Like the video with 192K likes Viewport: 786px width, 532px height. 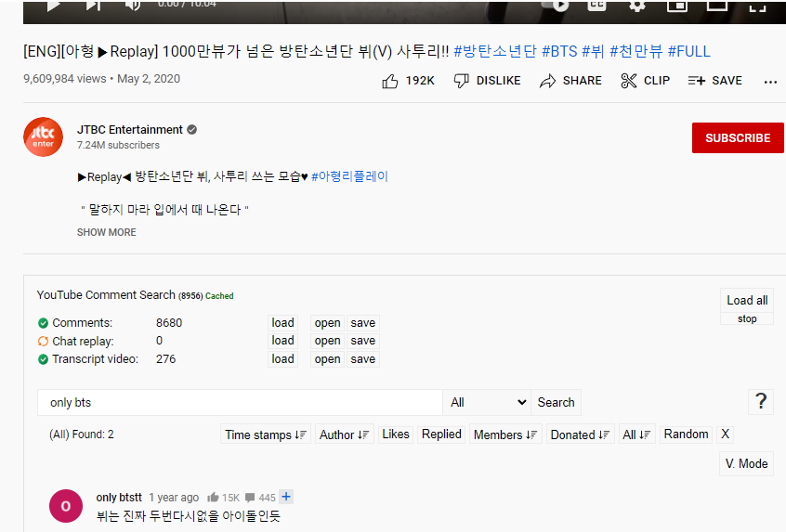pos(408,81)
